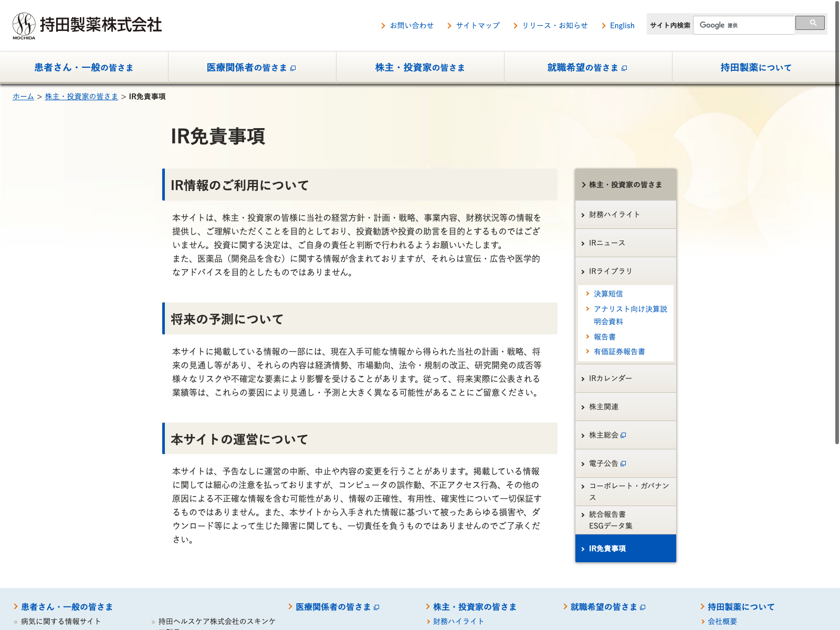Open the 株主・投資家の皆さま main navigation tab

pos(420,68)
